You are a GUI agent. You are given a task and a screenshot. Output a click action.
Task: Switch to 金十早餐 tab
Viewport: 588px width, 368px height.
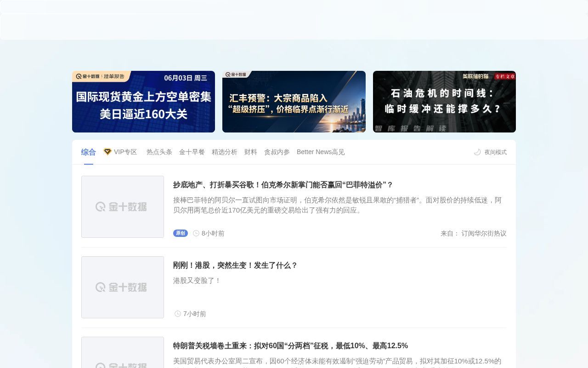192,152
